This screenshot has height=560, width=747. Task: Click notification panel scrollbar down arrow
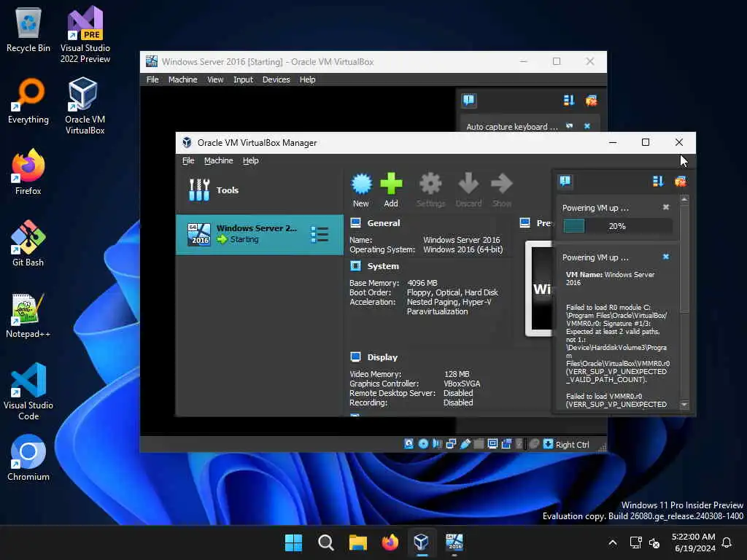(x=684, y=405)
